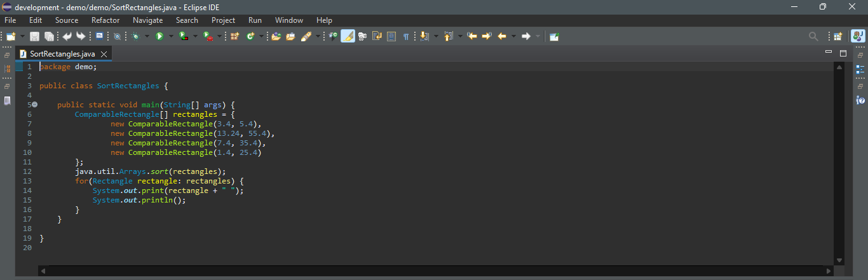Click the vertical scrollbar down arrow

pyautogui.click(x=839, y=260)
